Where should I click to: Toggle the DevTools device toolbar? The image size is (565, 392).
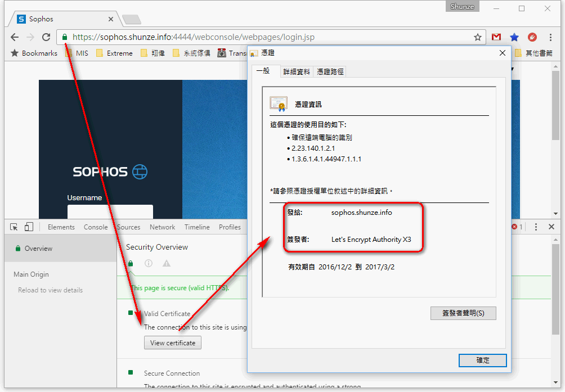point(29,227)
